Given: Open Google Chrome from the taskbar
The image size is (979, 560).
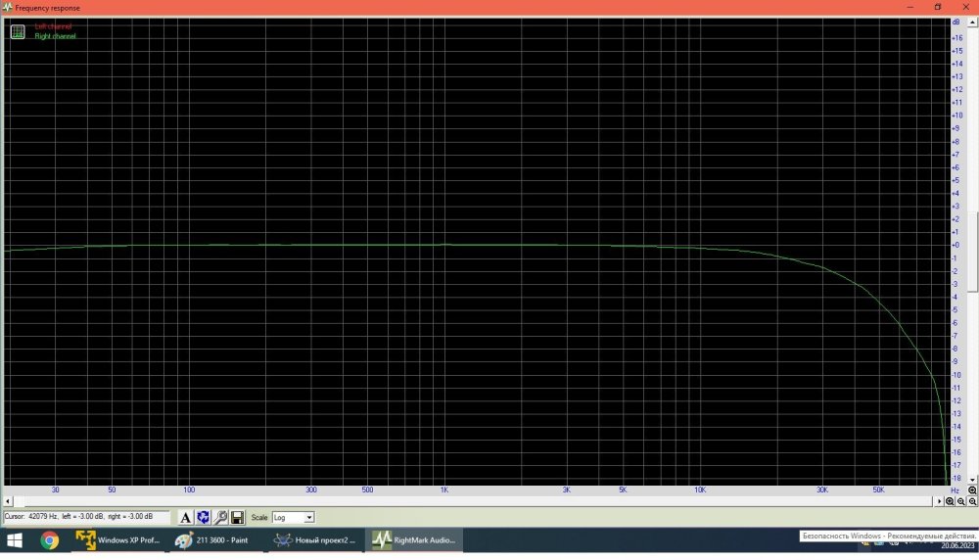Looking at the screenshot, I should [x=50, y=539].
